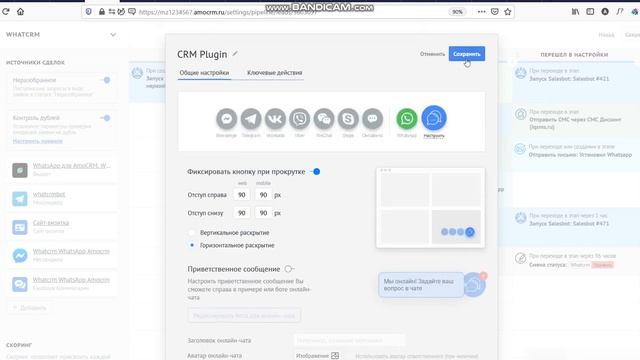Open the WhatsApp для AmoCRM source link
This screenshot has height=360, width=640.
(71, 166)
